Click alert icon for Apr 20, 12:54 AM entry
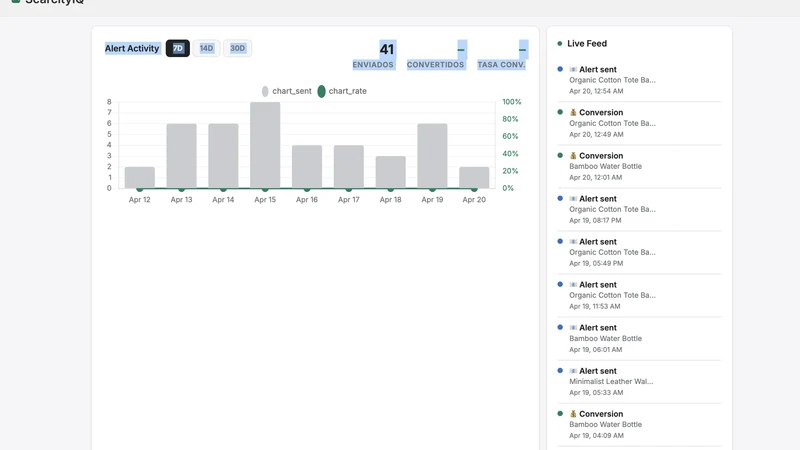Image resolution: width=800 pixels, height=450 pixels. (573, 69)
